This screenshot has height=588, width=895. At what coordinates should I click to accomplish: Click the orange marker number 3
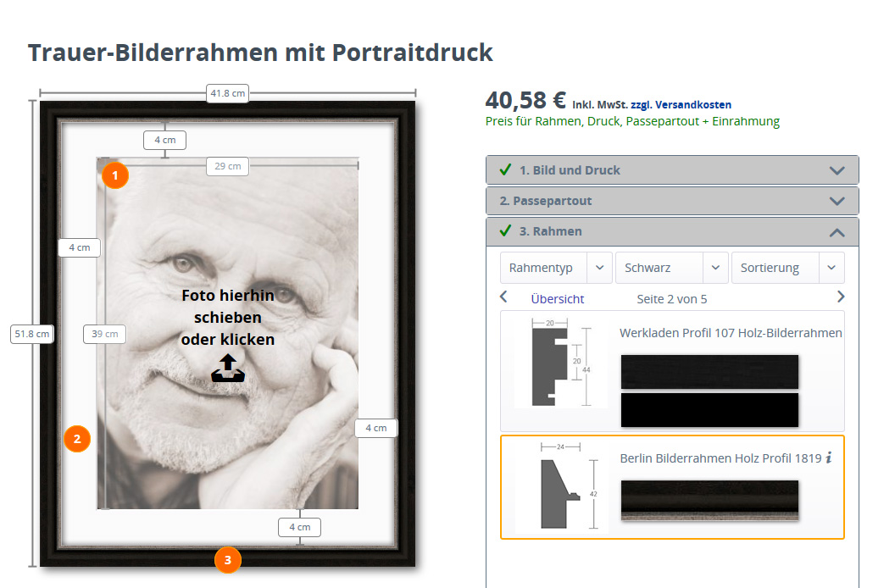227,559
